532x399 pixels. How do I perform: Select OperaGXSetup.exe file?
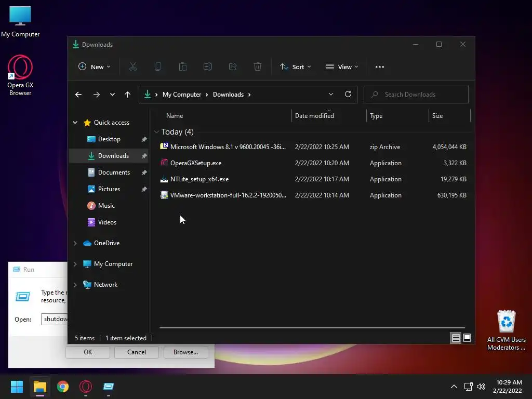[x=313, y=163]
